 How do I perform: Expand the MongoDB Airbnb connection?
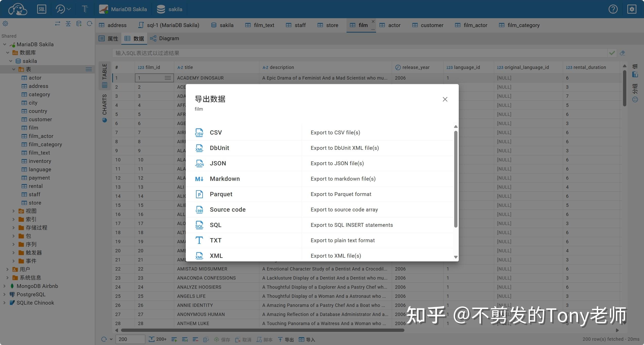click(x=4, y=286)
